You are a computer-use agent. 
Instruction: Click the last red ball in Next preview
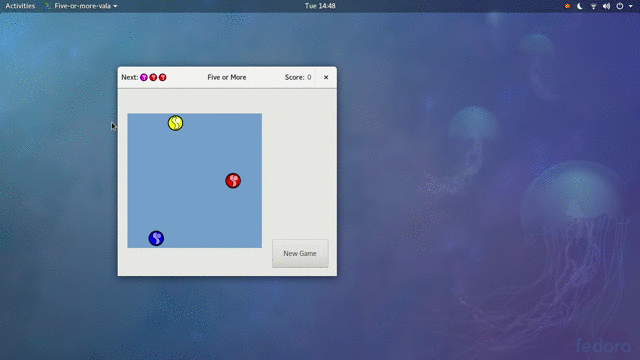pos(162,77)
